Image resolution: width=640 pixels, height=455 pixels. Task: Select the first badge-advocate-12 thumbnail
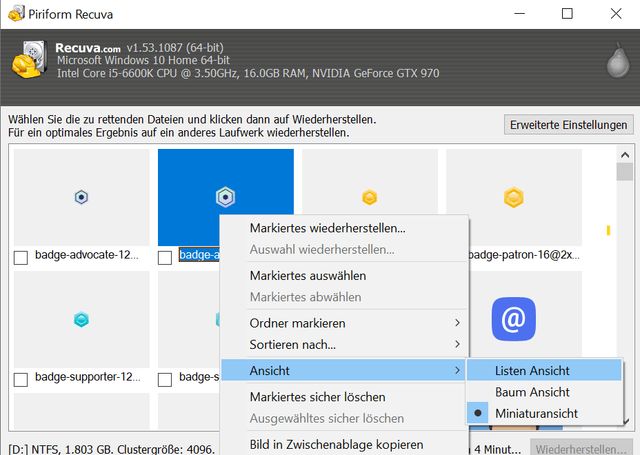tap(82, 198)
